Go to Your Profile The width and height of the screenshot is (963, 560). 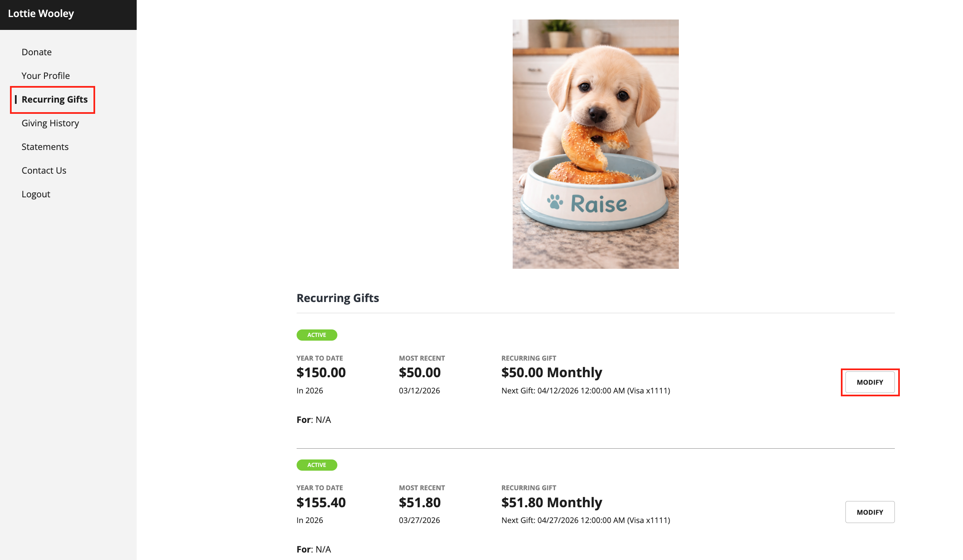point(46,76)
